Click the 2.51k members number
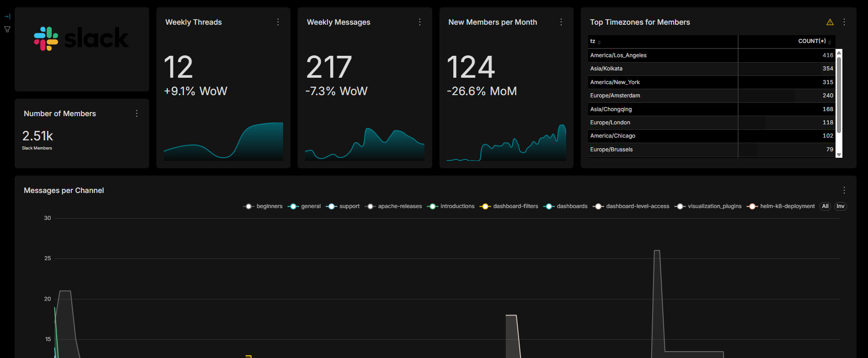The height and width of the screenshot is (358, 868). 38,136
